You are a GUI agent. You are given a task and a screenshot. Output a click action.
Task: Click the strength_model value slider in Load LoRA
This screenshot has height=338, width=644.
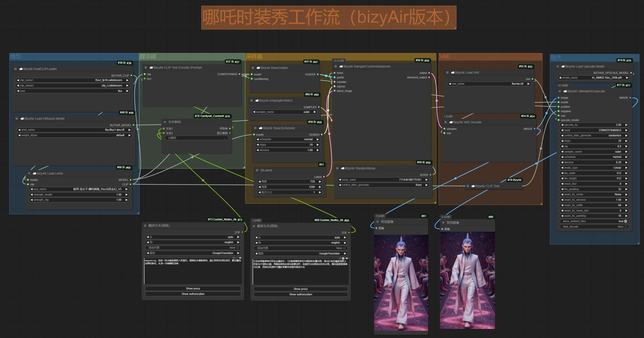[x=79, y=195]
